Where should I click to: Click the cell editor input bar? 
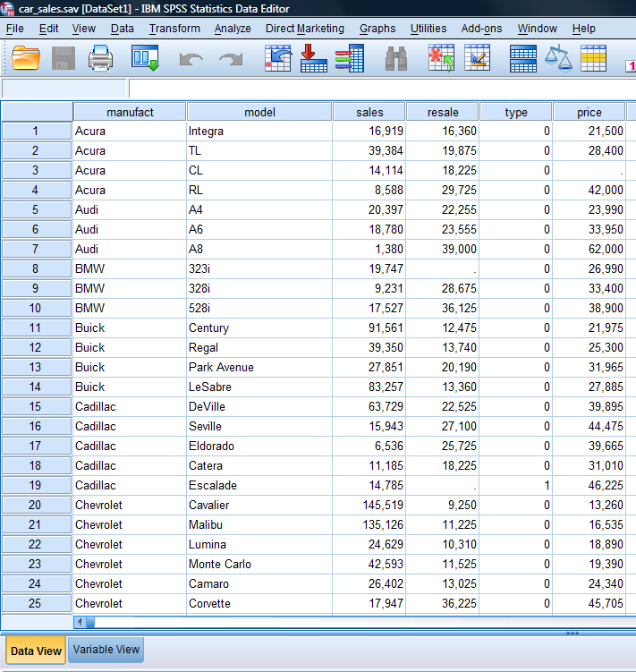coord(382,89)
